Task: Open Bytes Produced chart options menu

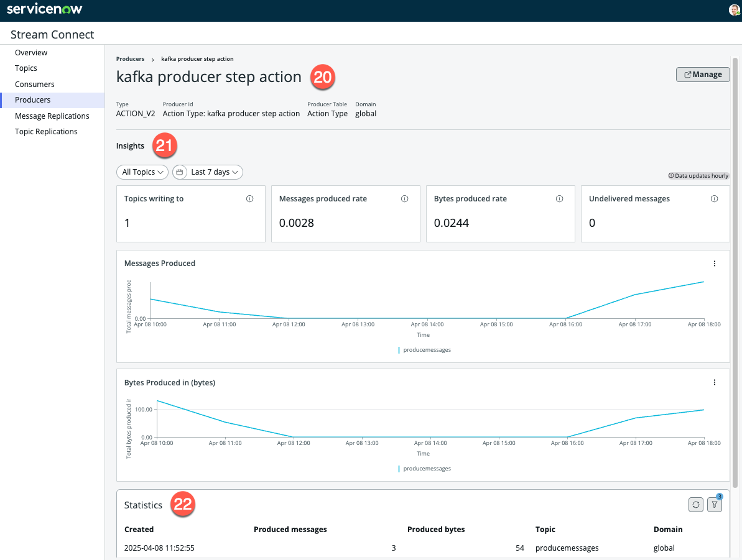Action: 715,382
